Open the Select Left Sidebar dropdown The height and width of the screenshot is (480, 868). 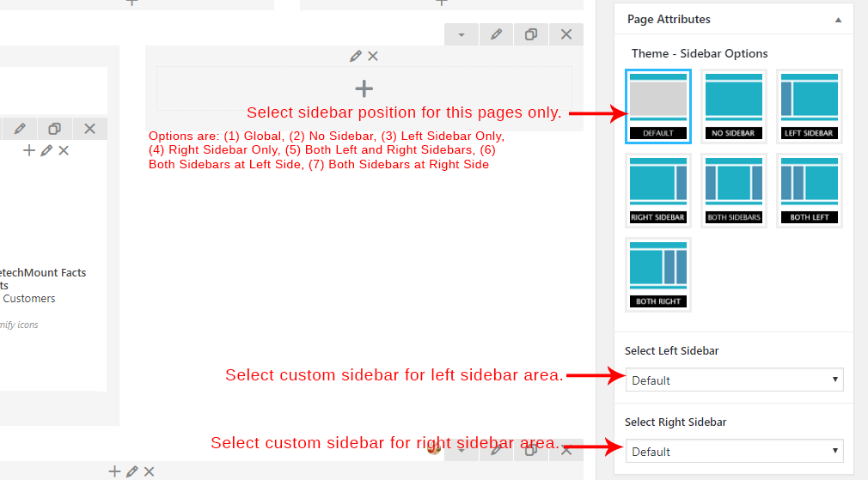click(734, 380)
